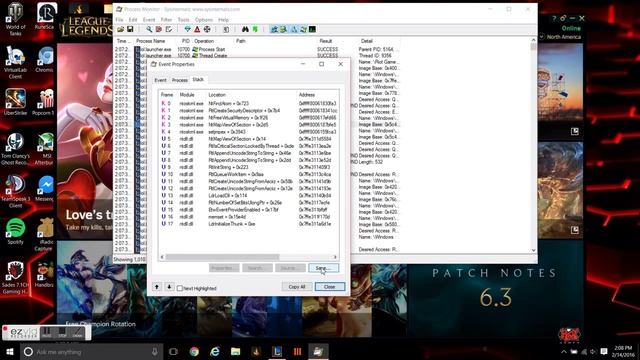
Task: Open the Options menu in Process Monitor
Action: click(204, 20)
